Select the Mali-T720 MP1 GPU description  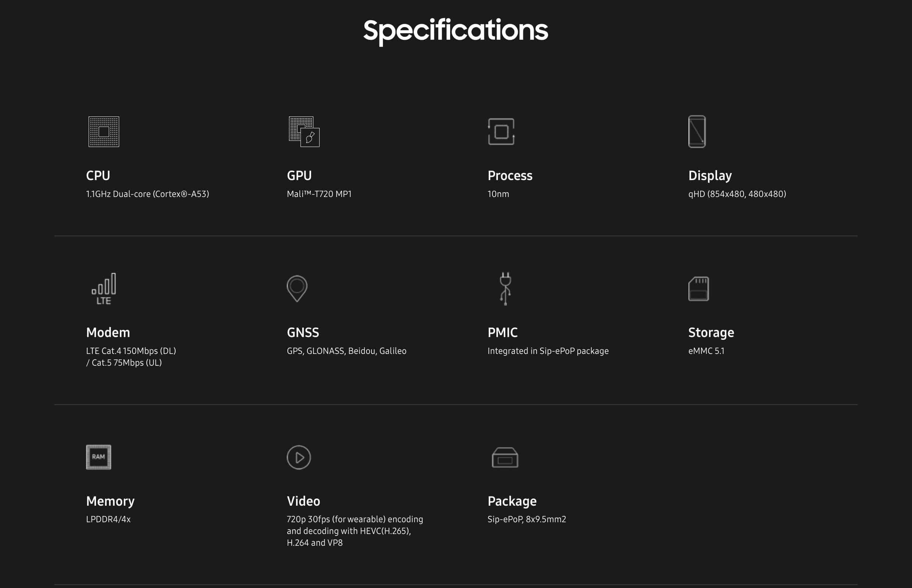click(319, 194)
